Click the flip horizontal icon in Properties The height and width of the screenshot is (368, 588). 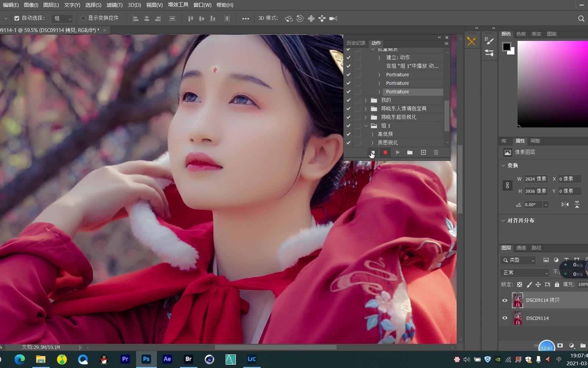coord(565,204)
